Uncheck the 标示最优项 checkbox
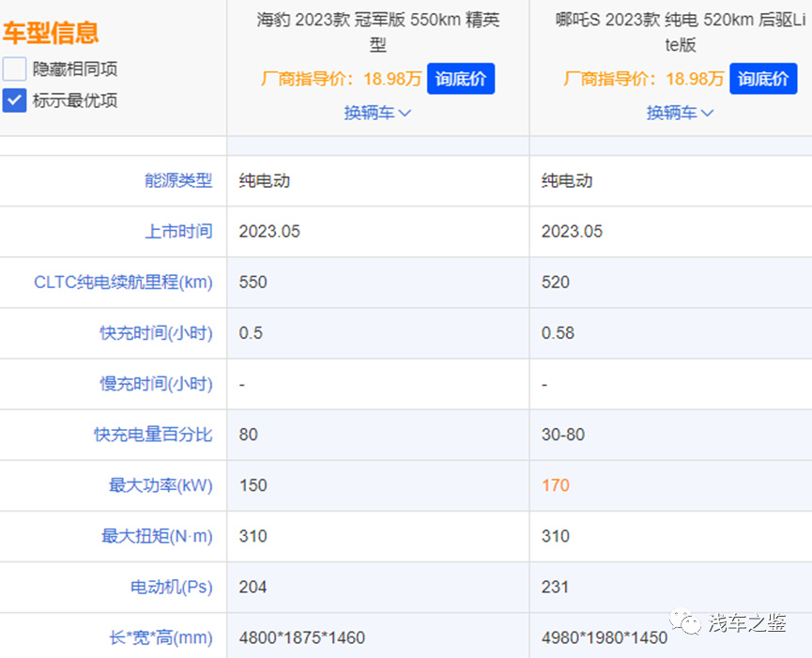812x658 pixels. click(x=14, y=100)
